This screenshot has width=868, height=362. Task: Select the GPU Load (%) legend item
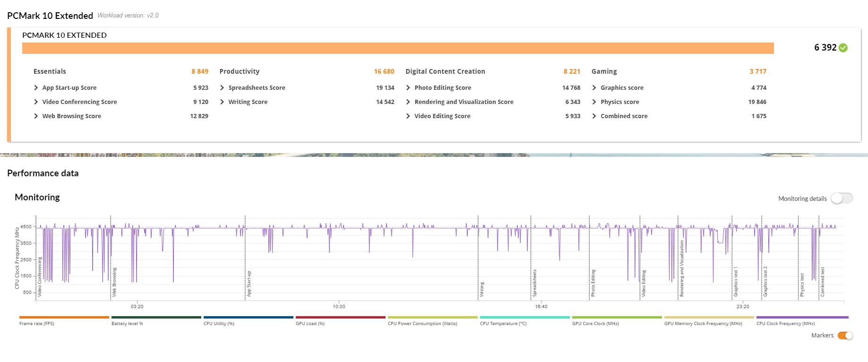click(x=341, y=321)
